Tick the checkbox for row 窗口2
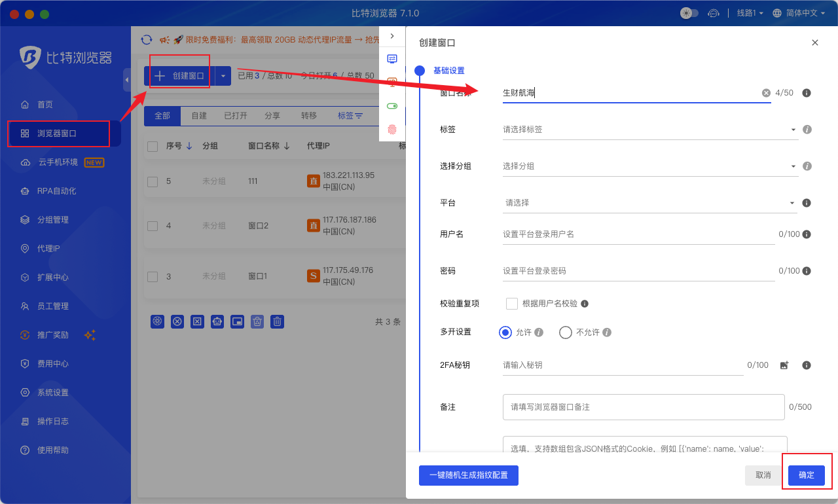Viewport: 838px width, 504px height. pos(153,226)
